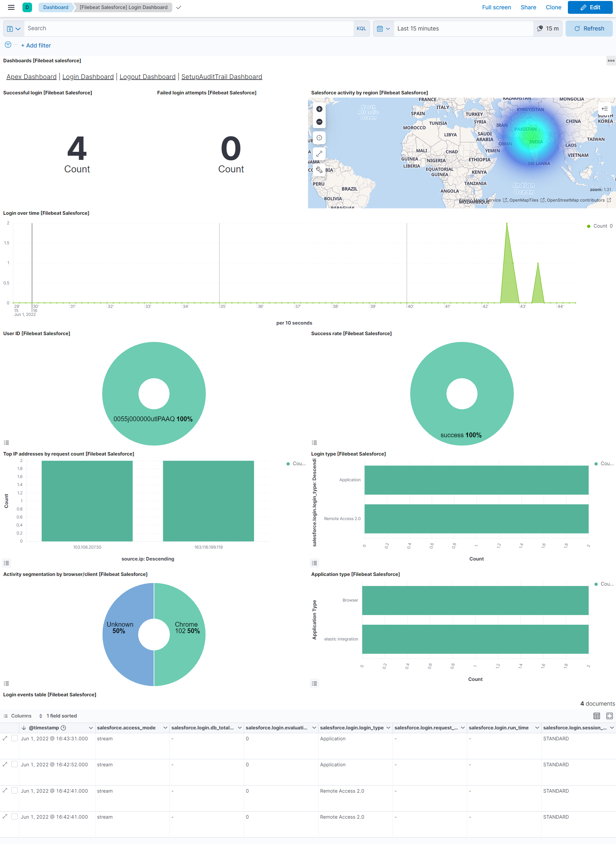Click the map zoom out icon
This screenshot has width=616, height=844.
coord(320,121)
